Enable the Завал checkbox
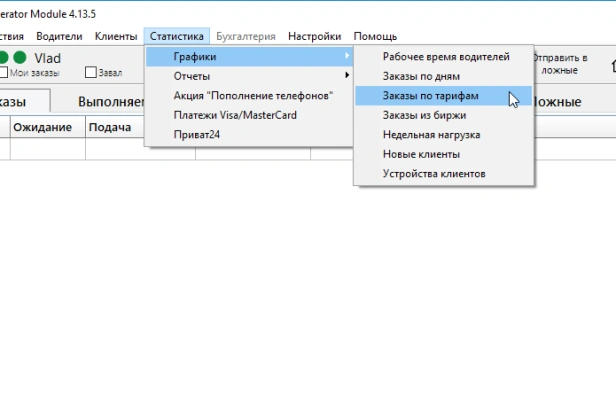Image resolution: width=616 pixels, height=405 pixels. click(91, 72)
